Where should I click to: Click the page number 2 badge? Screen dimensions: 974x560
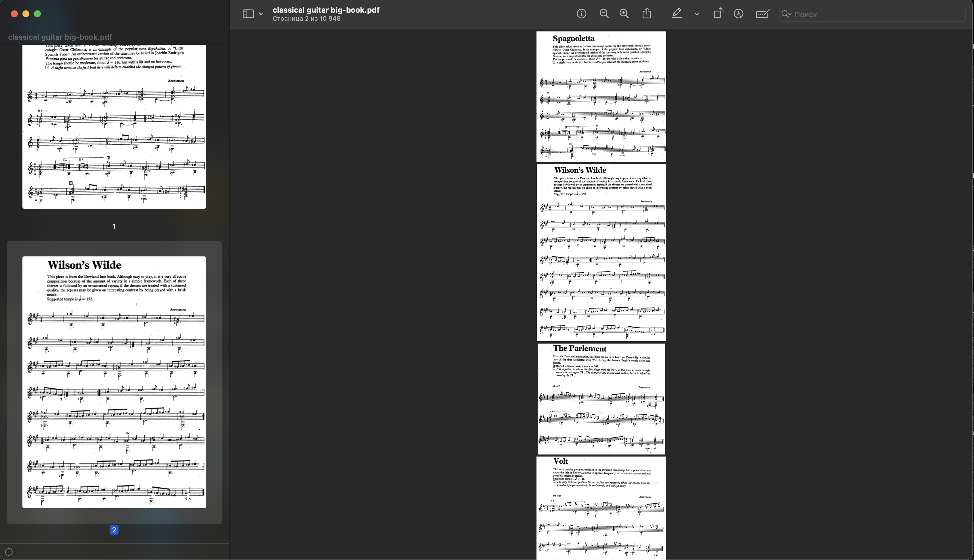[x=114, y=530]
